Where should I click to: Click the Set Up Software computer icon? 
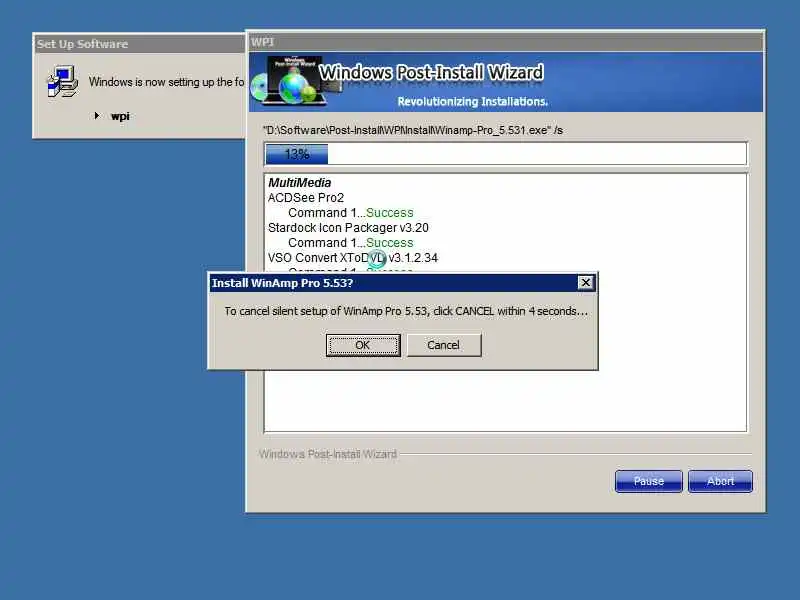[62, 82]
